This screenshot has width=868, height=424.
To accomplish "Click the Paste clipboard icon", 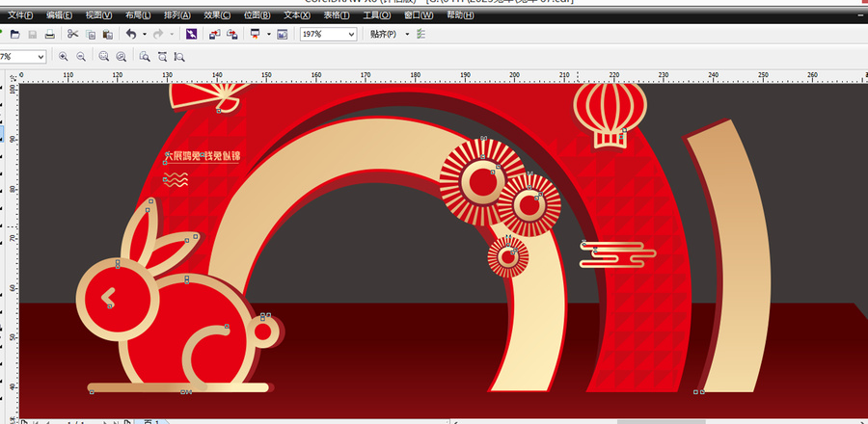I will (x=108, y=35).
